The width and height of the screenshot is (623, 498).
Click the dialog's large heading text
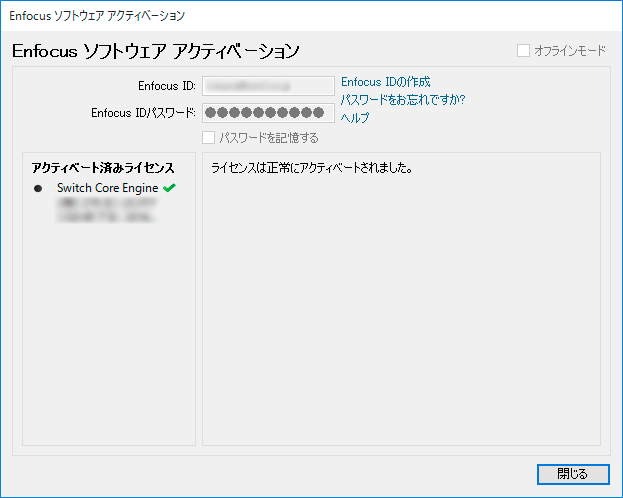pos(156,51)
